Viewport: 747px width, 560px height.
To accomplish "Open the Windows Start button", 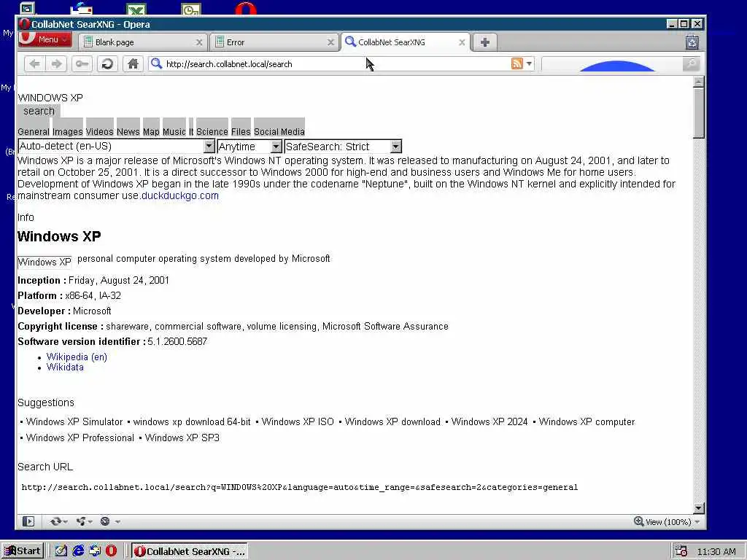I will tap(23, 551).
